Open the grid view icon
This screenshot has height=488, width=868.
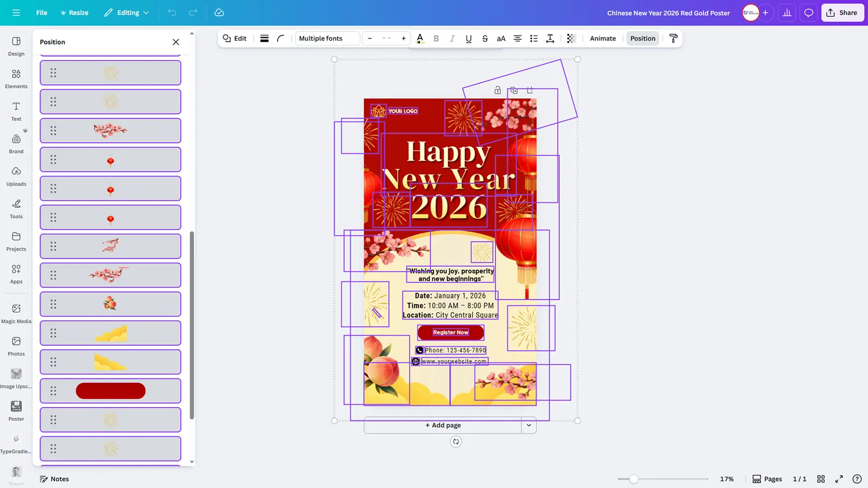click(821, 479)
